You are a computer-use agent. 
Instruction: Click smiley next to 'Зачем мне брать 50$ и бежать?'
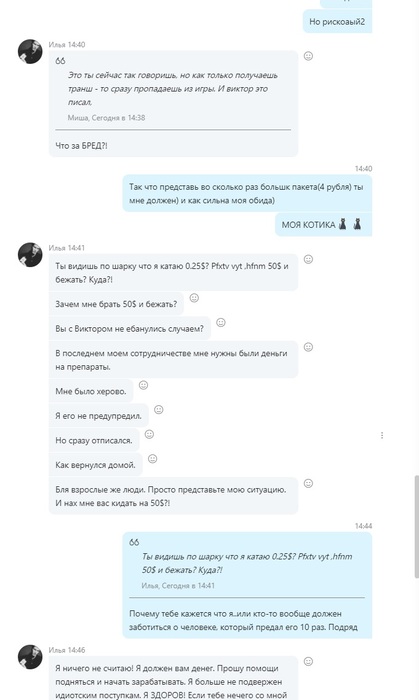(x=194, y=298)
